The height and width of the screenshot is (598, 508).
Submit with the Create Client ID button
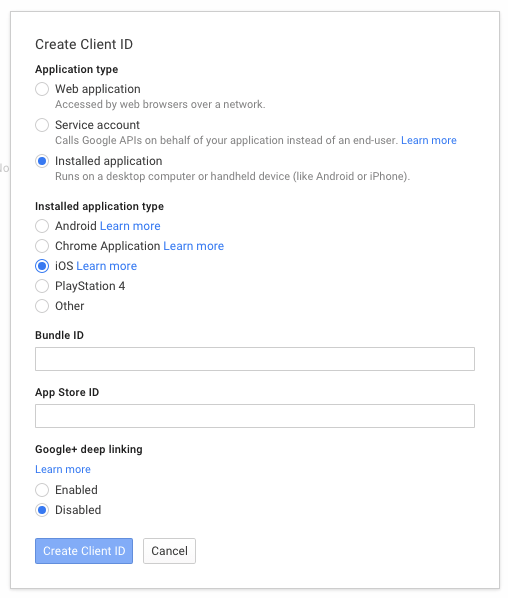[x=84, y=551]
